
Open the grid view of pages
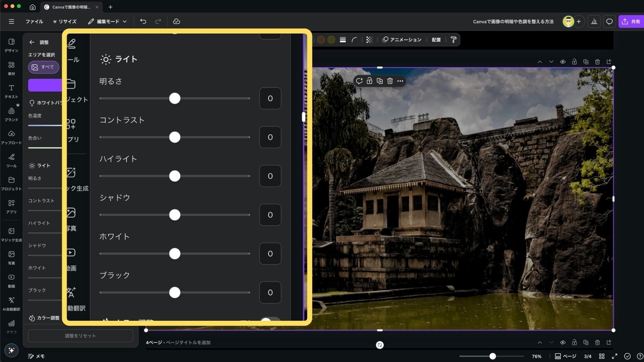click(602, 356)
